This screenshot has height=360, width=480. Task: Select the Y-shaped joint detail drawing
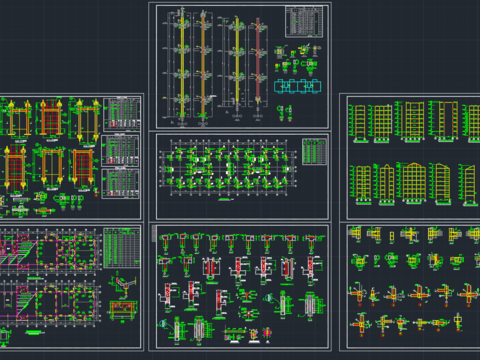tap(123, 284)
